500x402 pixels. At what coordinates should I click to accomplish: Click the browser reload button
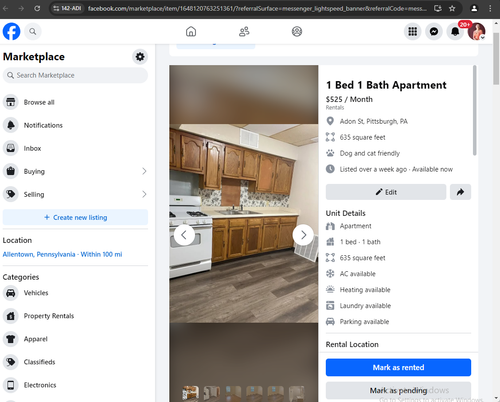point(37,8)
